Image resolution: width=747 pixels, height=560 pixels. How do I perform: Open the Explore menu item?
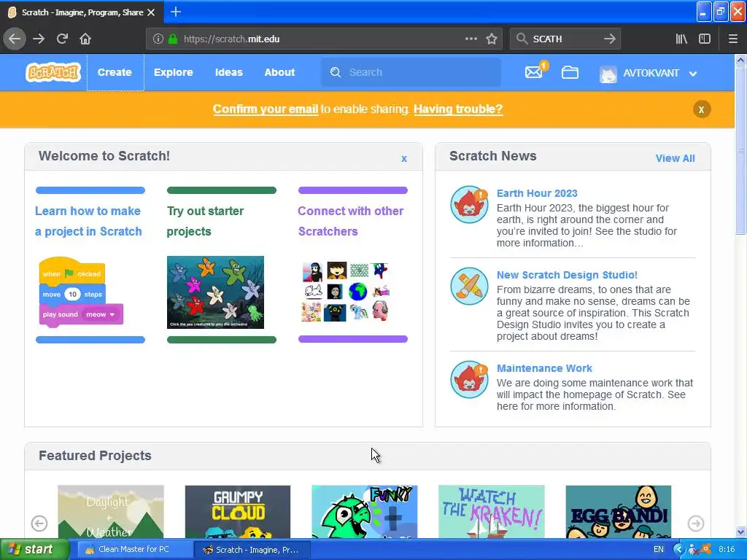click(174, 72)
